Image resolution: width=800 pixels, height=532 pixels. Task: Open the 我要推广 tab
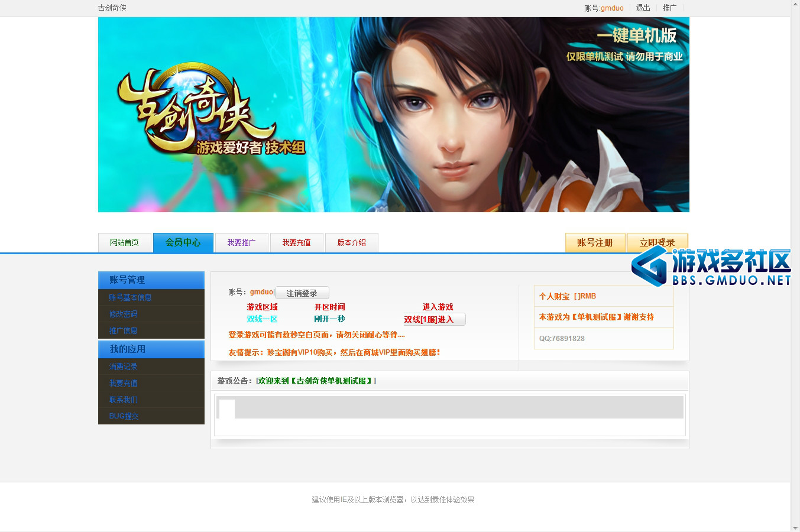(x=241, y=242)
